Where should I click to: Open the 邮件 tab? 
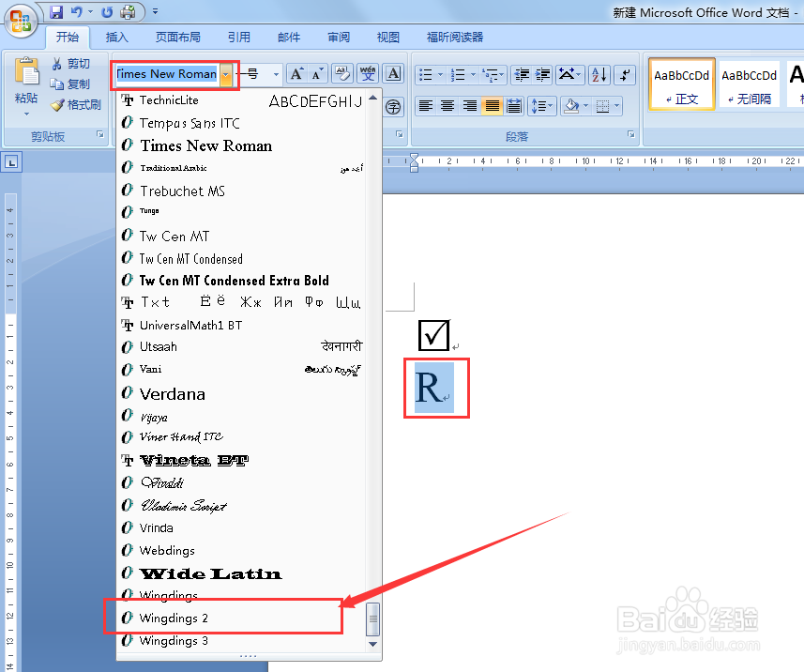pos(289,37)
